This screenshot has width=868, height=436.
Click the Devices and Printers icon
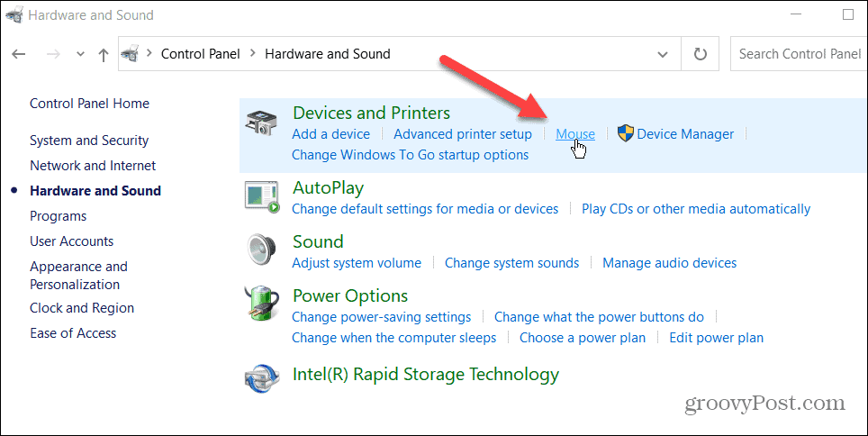260,123
